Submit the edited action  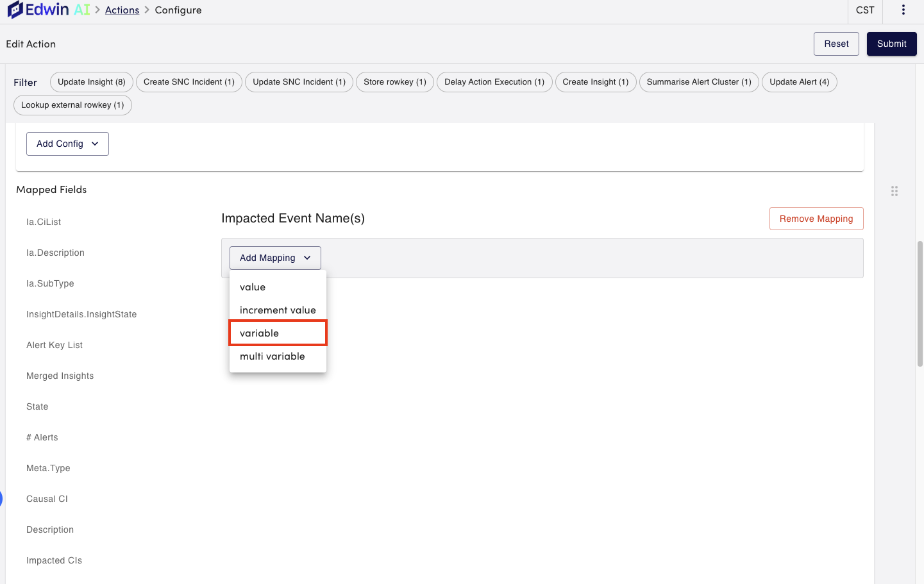[x=891, y=44]
